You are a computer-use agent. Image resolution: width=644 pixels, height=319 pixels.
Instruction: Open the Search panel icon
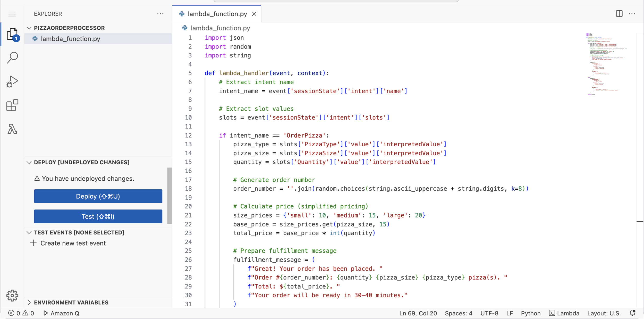coord(12,58)
